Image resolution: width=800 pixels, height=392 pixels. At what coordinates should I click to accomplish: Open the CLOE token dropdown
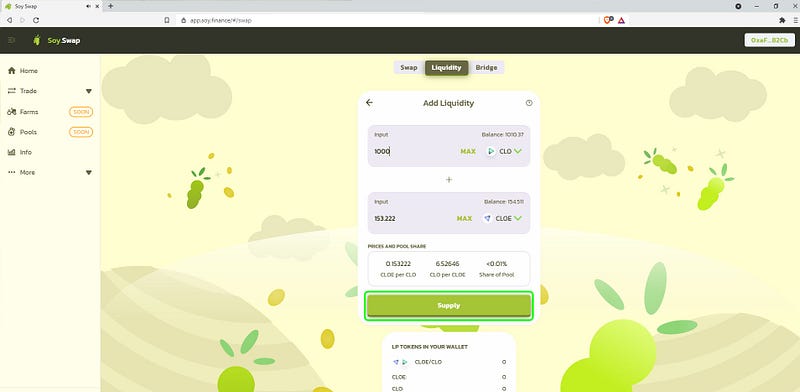[x=503, y=218]
